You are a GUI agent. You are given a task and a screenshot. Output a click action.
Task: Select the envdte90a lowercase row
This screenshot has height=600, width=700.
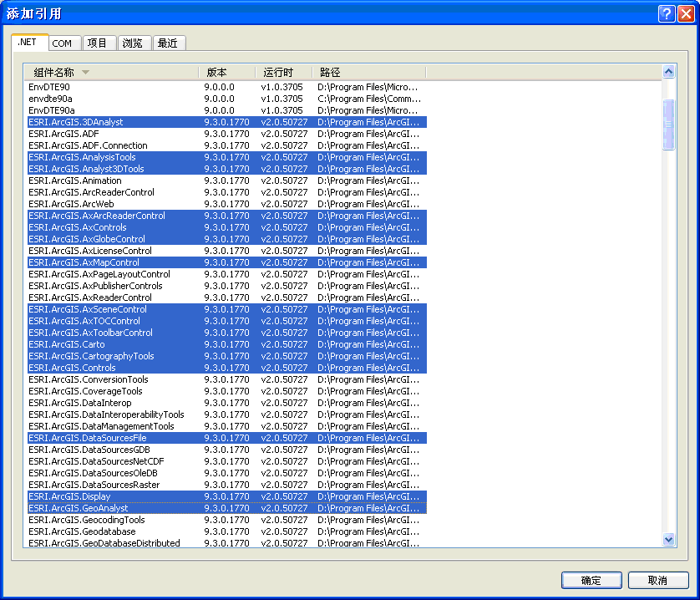(x=226, y=99)
